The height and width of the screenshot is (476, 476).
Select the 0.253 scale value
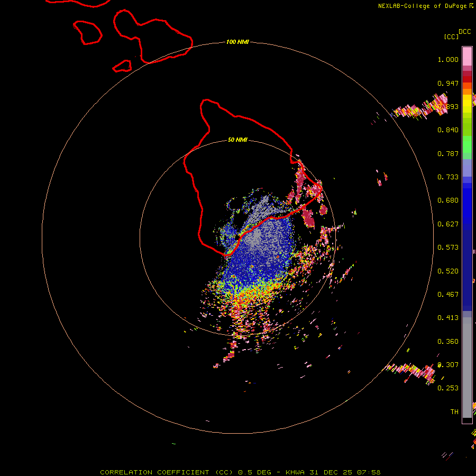448,388
